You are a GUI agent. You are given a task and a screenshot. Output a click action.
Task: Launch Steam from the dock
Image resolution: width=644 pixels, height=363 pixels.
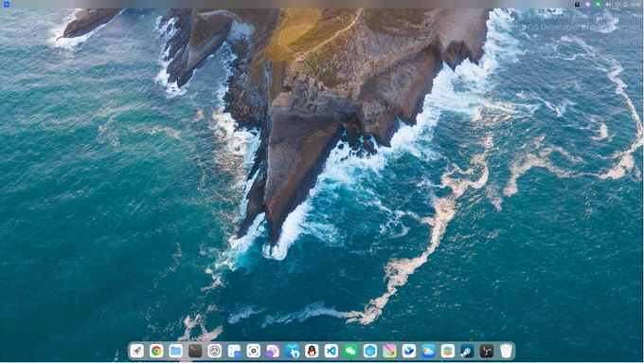(467, 351)
